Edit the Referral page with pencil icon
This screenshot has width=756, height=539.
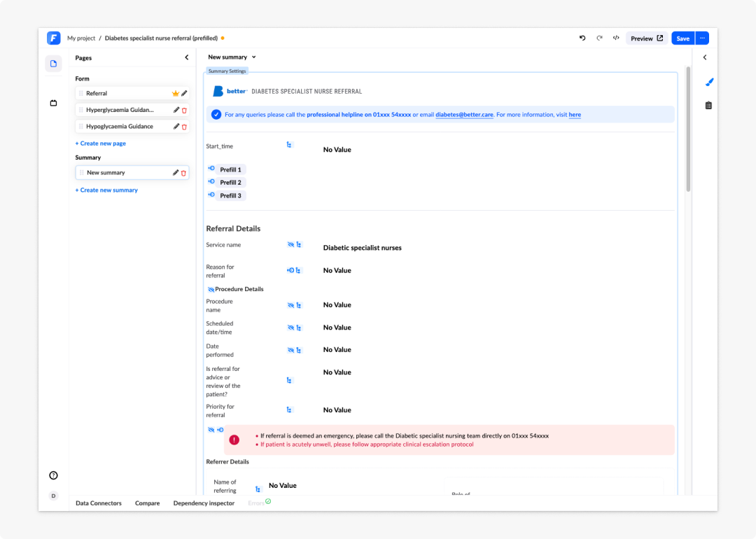(x=184, y=94)
